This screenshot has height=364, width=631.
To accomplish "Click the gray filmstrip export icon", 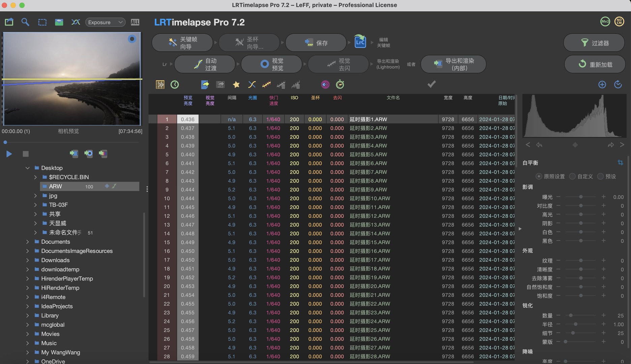I will (220, 85).
